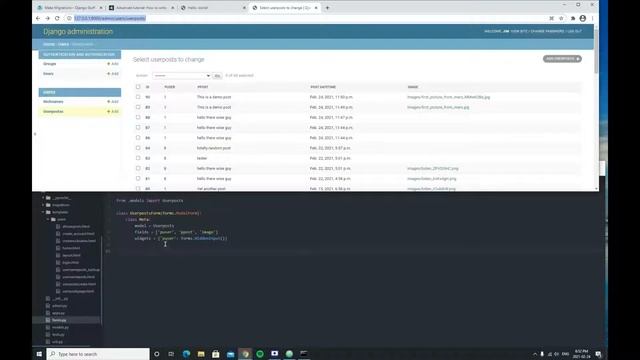Check the box for post ID 90
640x360 pixels.
pos(138,97)
